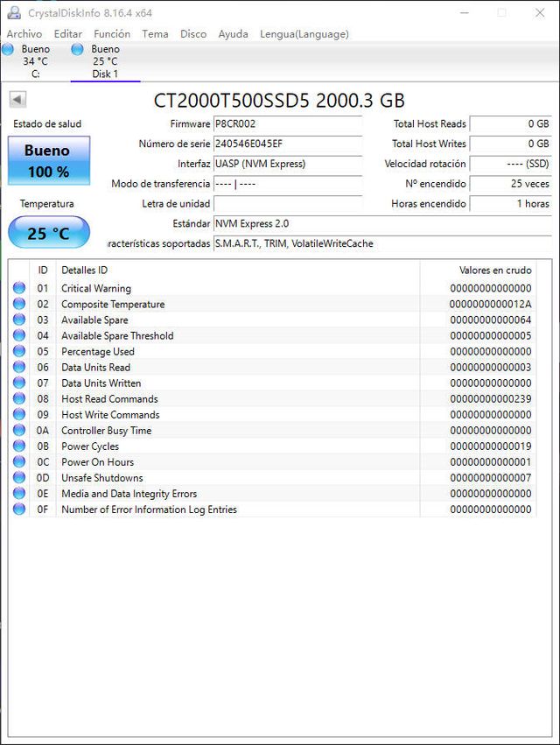Screen dimensions: 560x745
Task: Open the Archivo menu
Action: click(24, 34)
